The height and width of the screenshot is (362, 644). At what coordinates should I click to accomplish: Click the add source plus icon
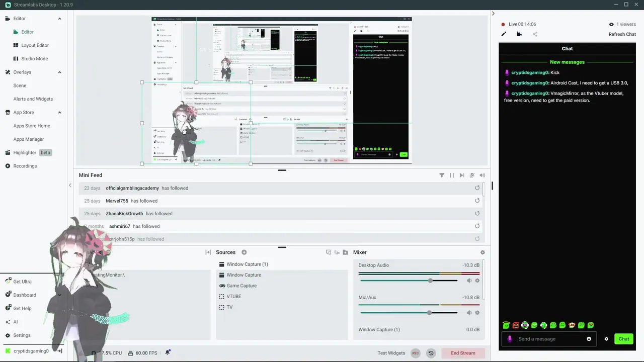coord(244,252)
